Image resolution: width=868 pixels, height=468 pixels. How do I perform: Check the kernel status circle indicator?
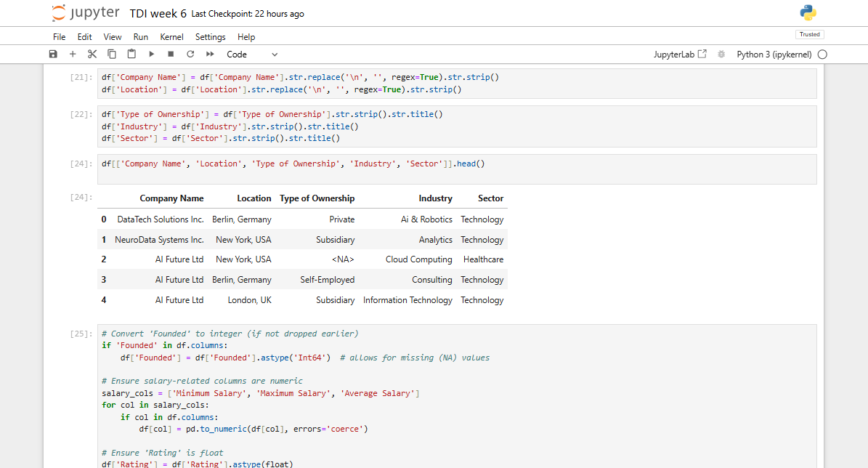pos(823,55)
